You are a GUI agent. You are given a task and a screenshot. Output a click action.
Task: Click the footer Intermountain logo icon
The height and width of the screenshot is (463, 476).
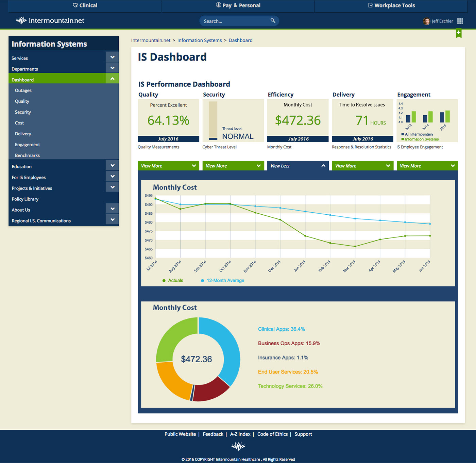tap(238, 446)
